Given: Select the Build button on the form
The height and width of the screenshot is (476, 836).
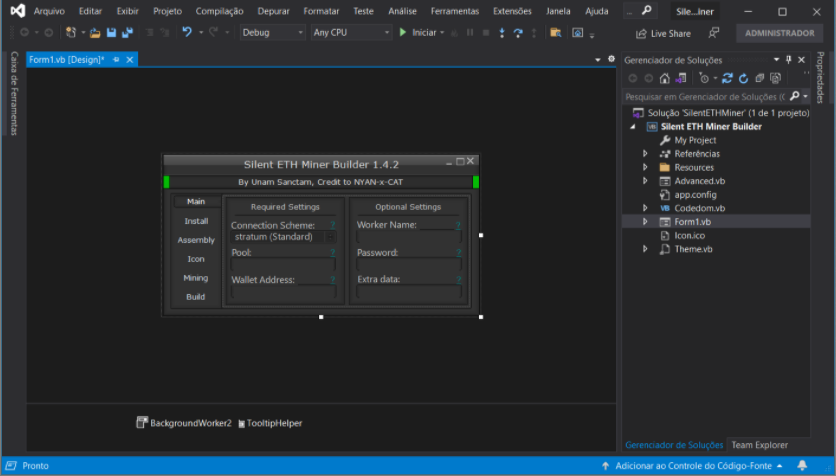Looking at the screenshot, I should pos(196,296).
